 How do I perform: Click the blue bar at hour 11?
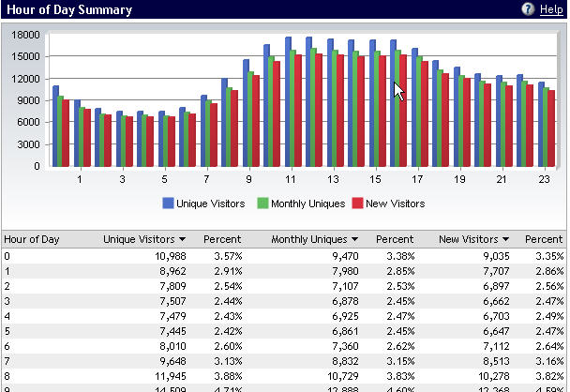point(289,103)
